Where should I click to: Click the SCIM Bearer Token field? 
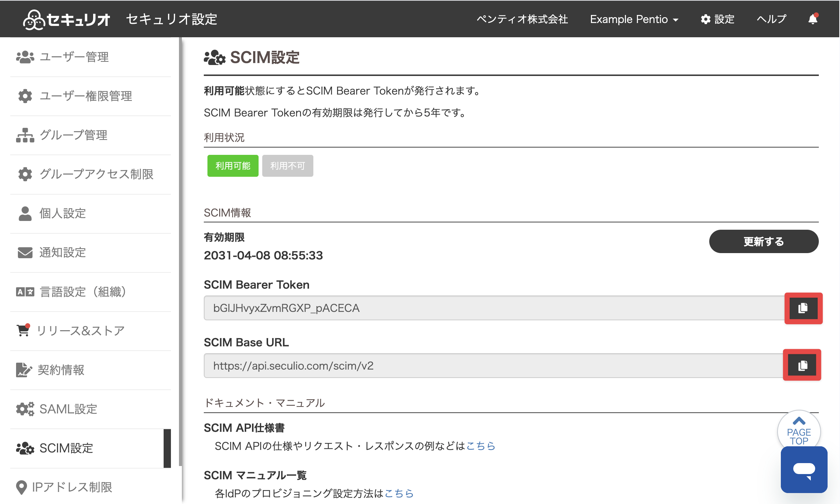494,308
